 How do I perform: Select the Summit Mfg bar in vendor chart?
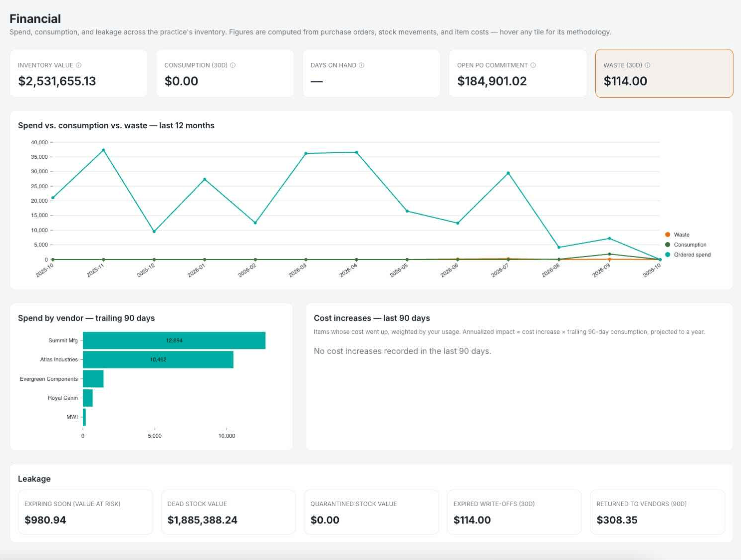(x=174, y=340)
